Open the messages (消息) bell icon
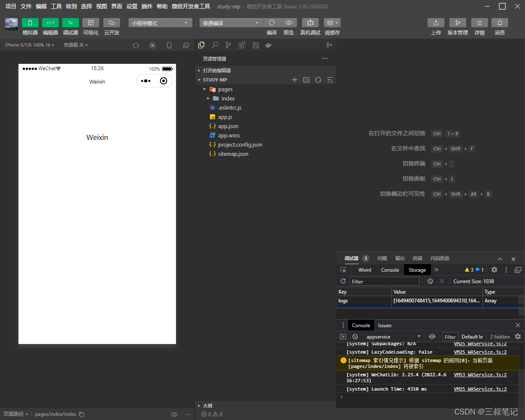Image resolution: width=525 pixels, height=420 pixels. click(500, 23)
